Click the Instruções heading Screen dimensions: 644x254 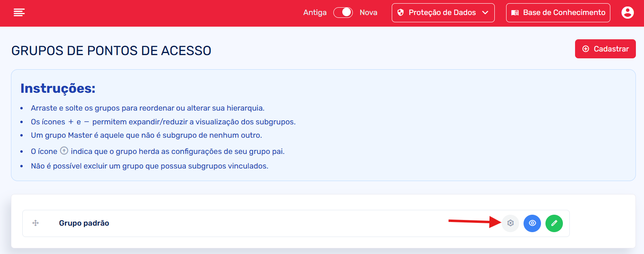58,88
